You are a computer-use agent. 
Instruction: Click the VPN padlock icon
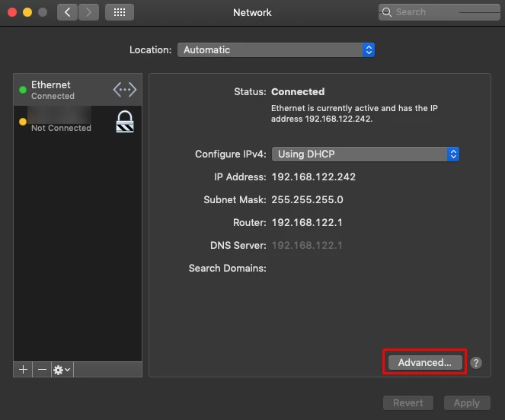point(125,122)
